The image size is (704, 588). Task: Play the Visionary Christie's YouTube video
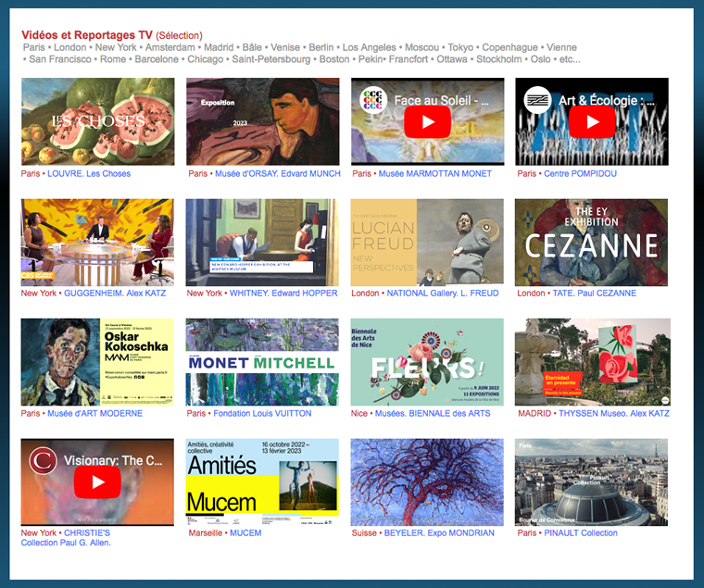[x=97, y=482]
